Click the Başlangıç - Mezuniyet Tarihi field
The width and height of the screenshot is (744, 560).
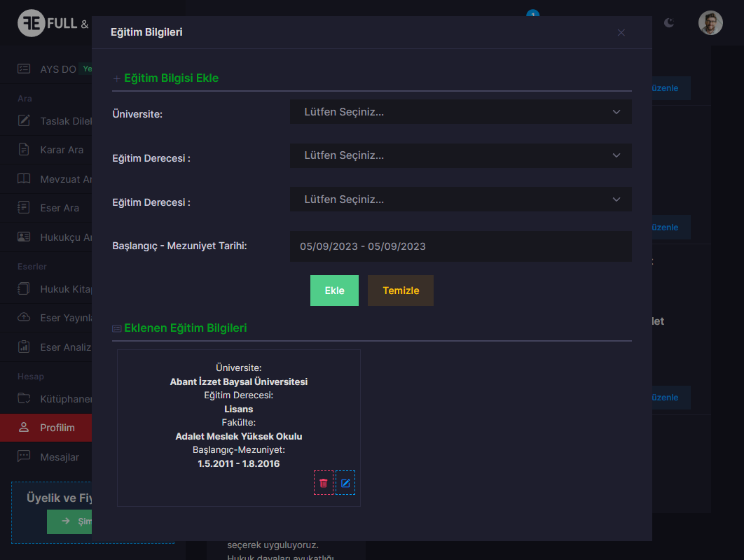click(460, 246)
